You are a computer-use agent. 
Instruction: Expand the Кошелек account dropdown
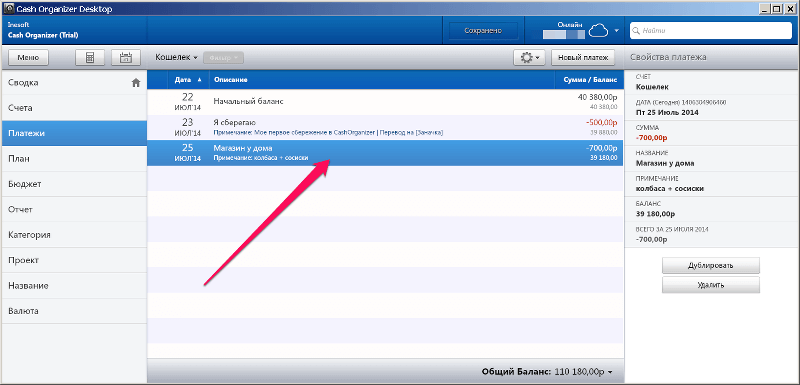tap(176, 58)
